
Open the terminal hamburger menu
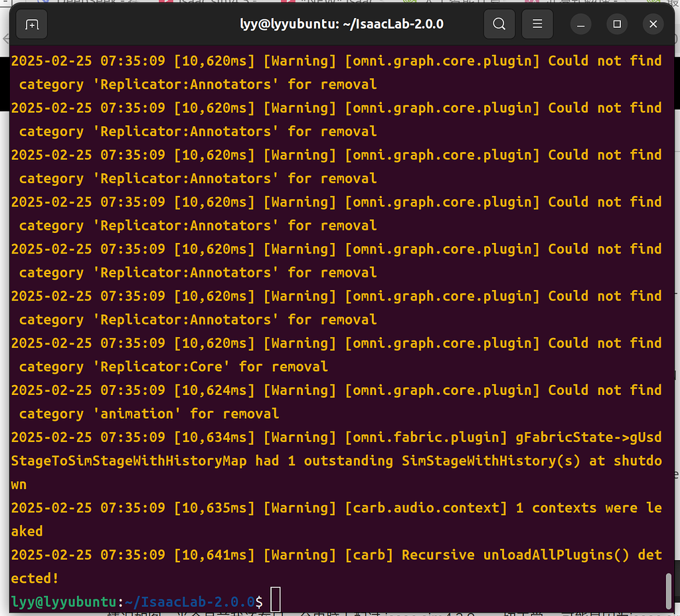coord(538,25)
